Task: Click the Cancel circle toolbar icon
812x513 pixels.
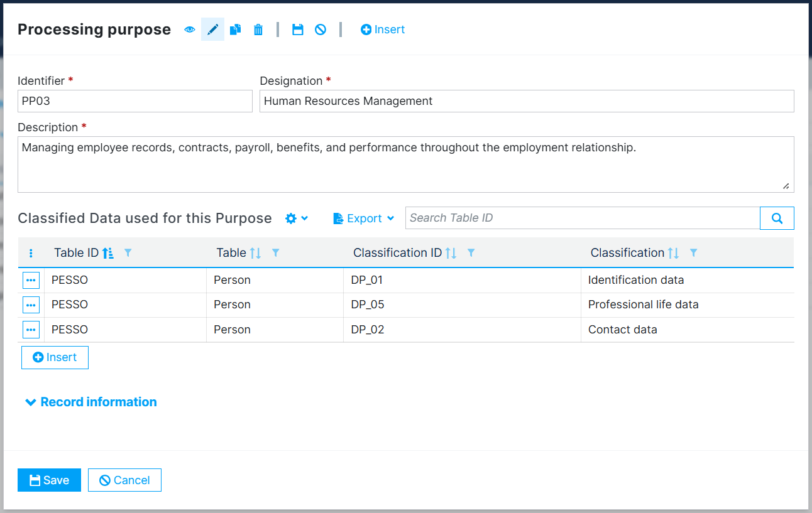Action: pyautogui.click(x=321, y=30)
